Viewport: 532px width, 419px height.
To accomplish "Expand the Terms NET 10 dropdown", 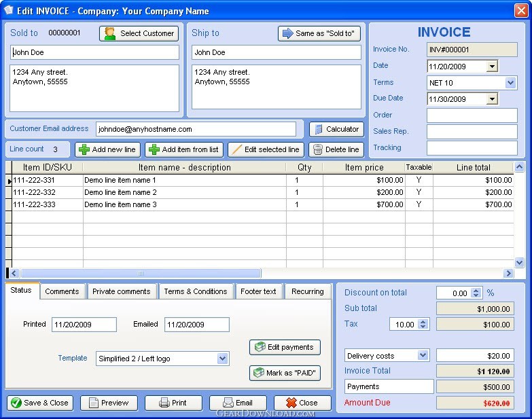I will tap(510, 83).
